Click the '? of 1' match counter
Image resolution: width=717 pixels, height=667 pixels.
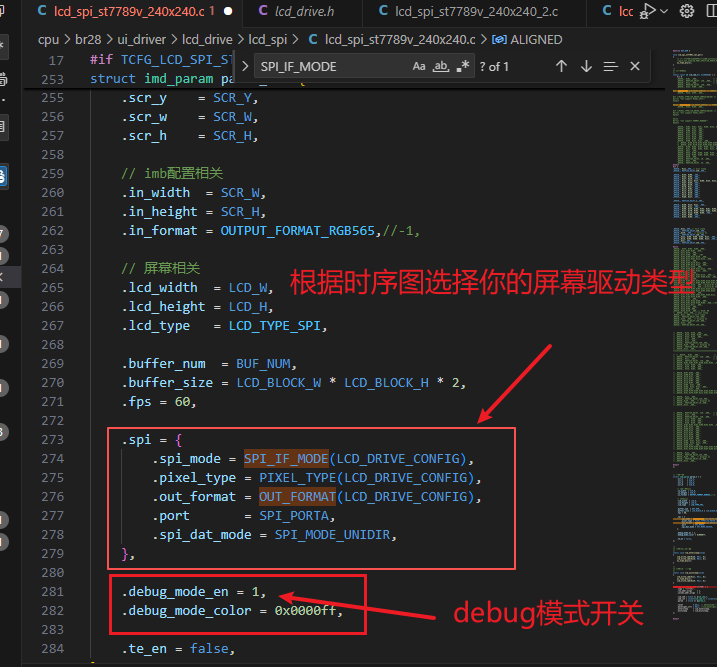[x=494, y=67]
